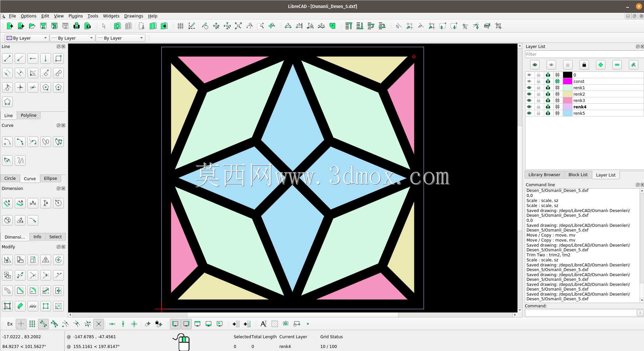644x351 pixels.
Task: Click the Lock all layers padlock button
Action: 584,65
